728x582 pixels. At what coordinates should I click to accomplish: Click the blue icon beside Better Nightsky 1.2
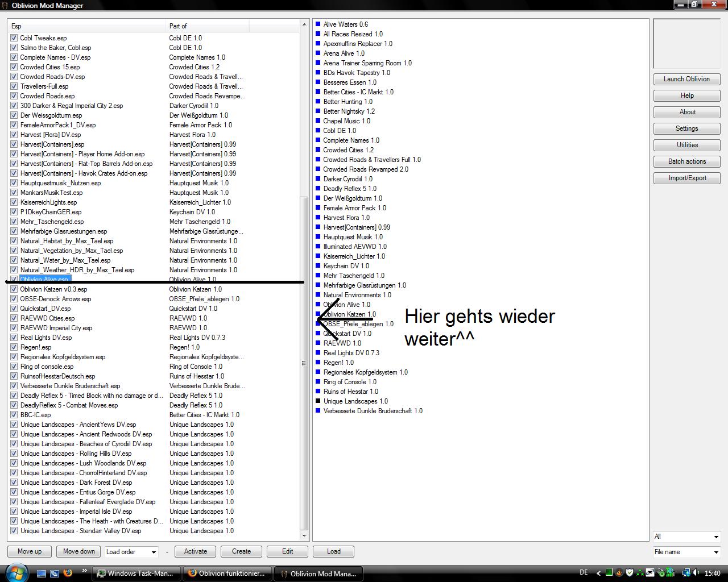point(318,111)
